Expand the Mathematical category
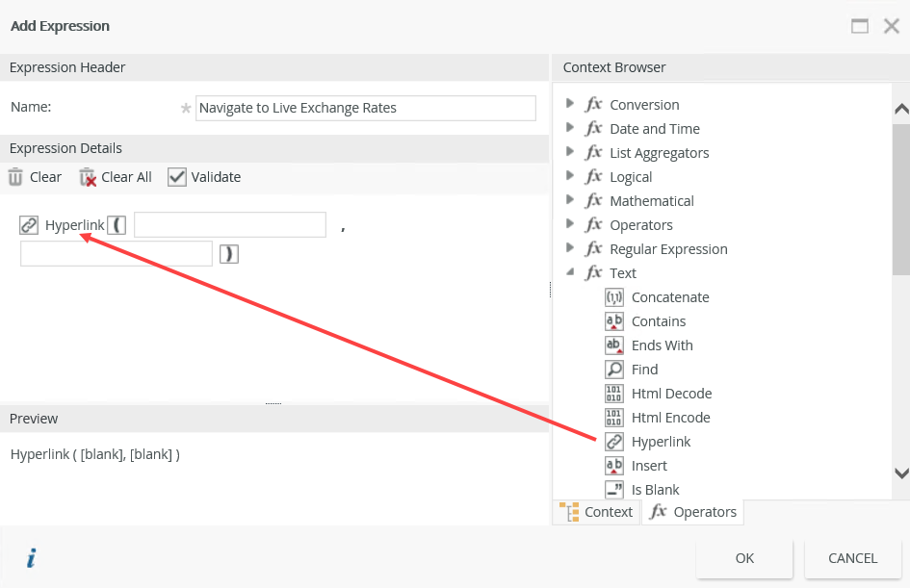Screen dimensions: 910x588 570,200
